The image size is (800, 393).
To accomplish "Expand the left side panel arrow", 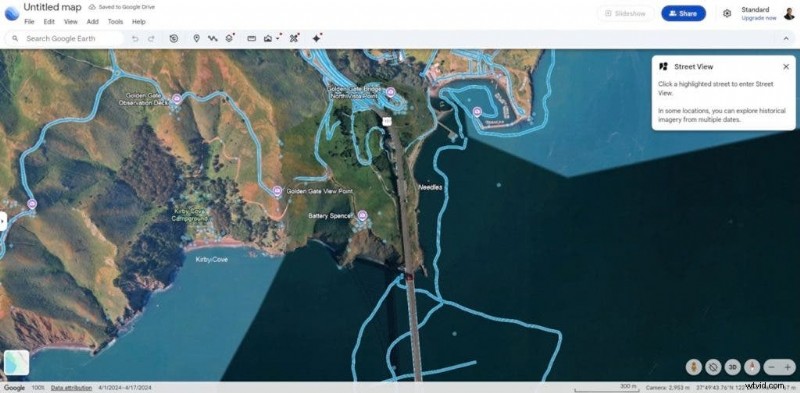I will [3, 222].
